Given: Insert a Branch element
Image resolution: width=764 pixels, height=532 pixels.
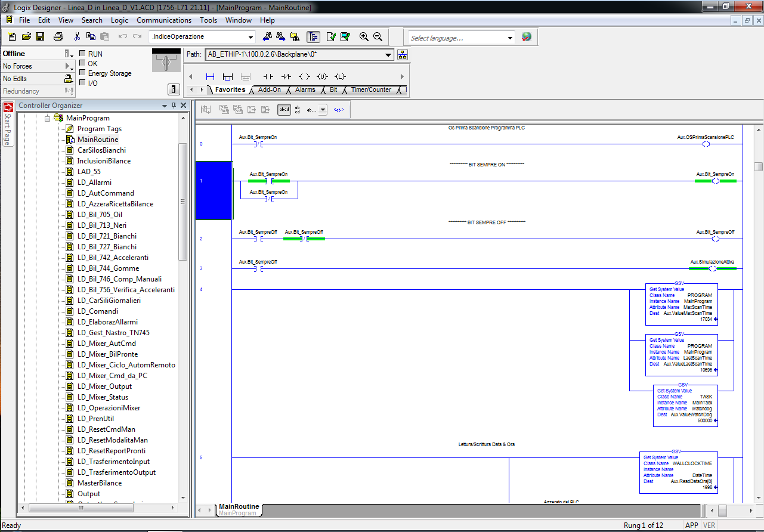Looking at the screenshot, I should [x=227, y=76].
